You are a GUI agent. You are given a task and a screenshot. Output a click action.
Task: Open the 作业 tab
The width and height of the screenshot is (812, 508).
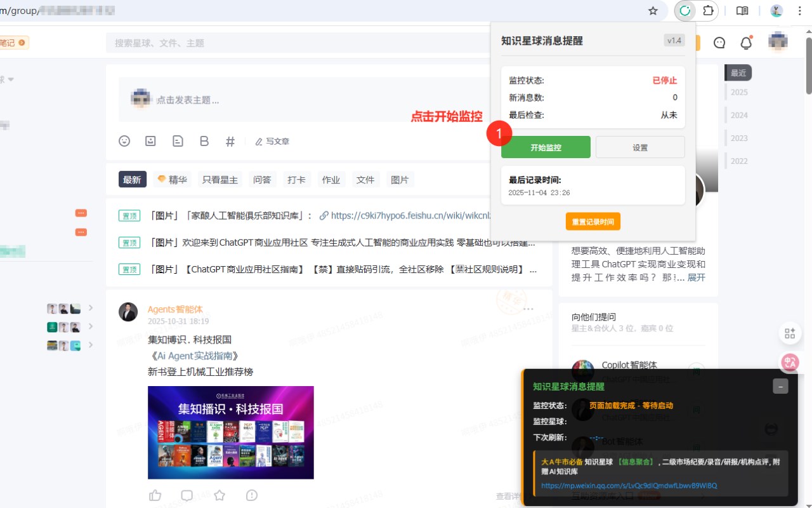(331, 180)
